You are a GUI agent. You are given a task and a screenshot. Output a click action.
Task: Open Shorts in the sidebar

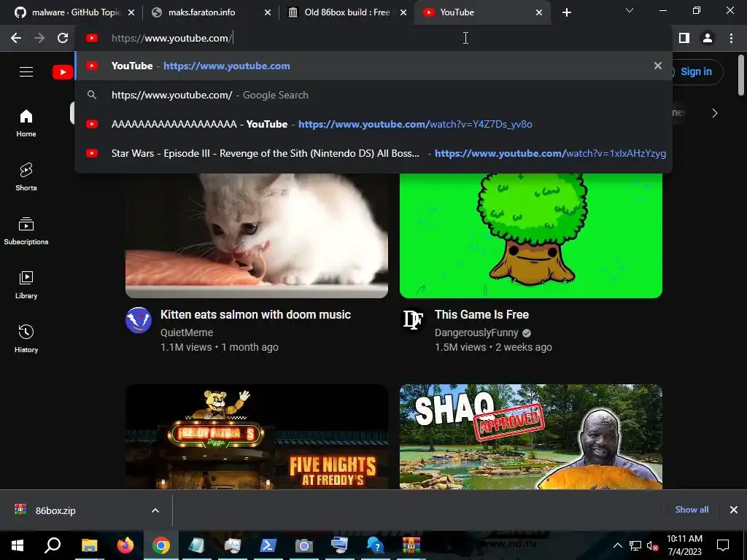(26, 177)
